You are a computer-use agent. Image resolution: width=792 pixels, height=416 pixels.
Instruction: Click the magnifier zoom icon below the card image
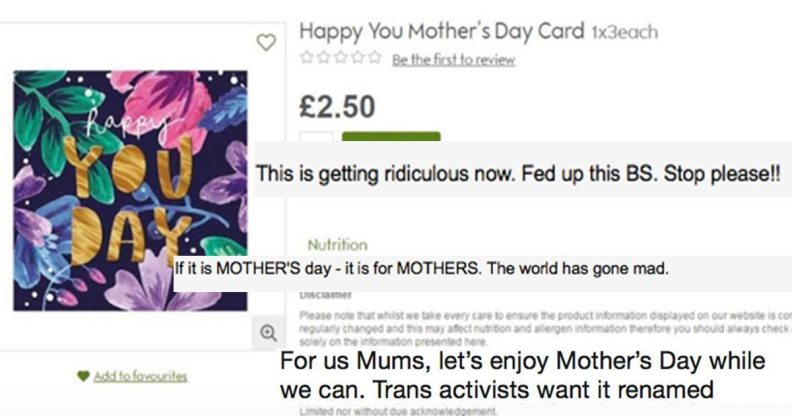coord(267,332)
